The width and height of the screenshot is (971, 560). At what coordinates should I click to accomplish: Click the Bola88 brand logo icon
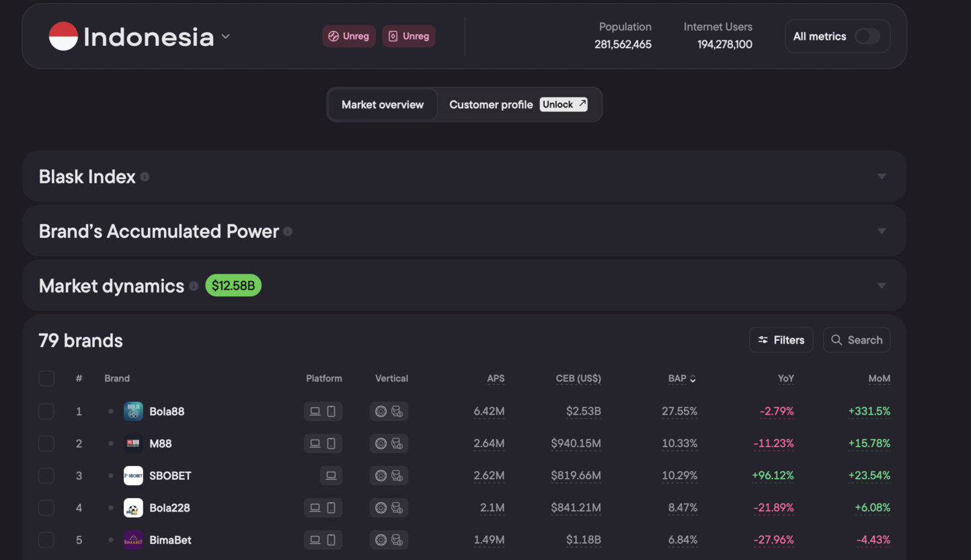(133, 411)
